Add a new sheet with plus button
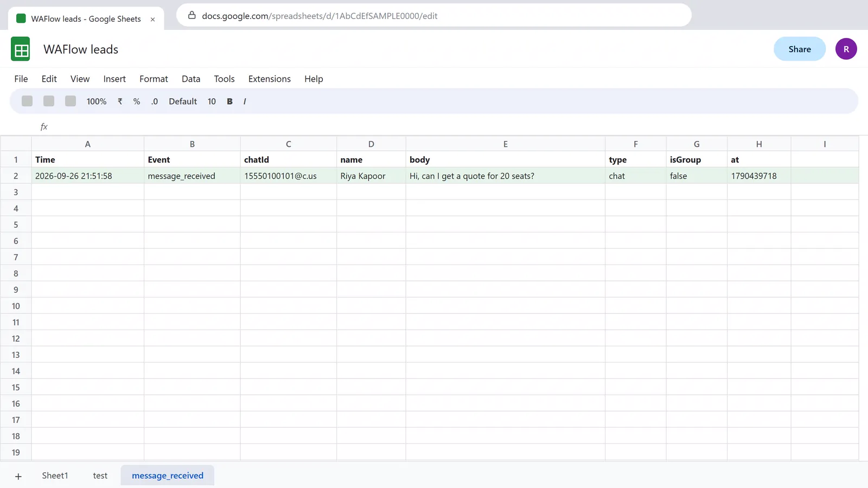 point(18,476)
